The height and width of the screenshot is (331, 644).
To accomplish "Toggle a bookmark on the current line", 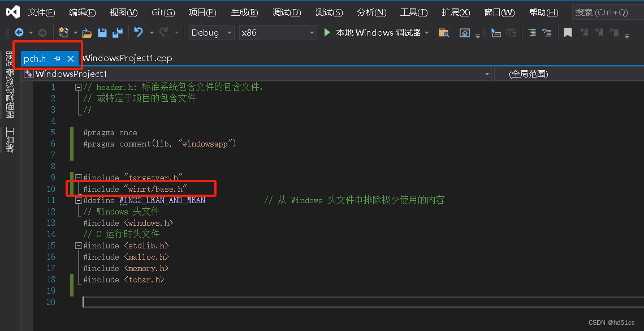I will 568,32.
